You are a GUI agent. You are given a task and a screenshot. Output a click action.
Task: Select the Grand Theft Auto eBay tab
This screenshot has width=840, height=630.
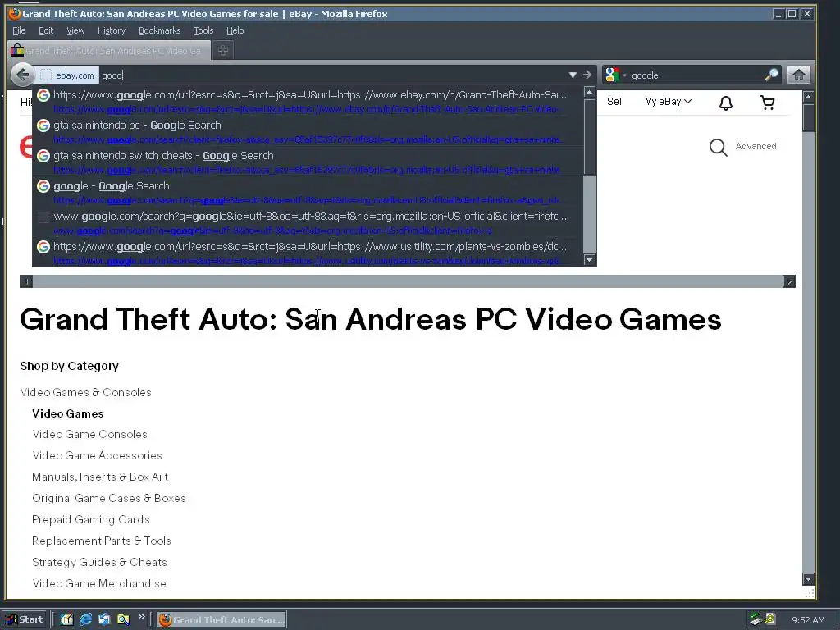[107, 51]
